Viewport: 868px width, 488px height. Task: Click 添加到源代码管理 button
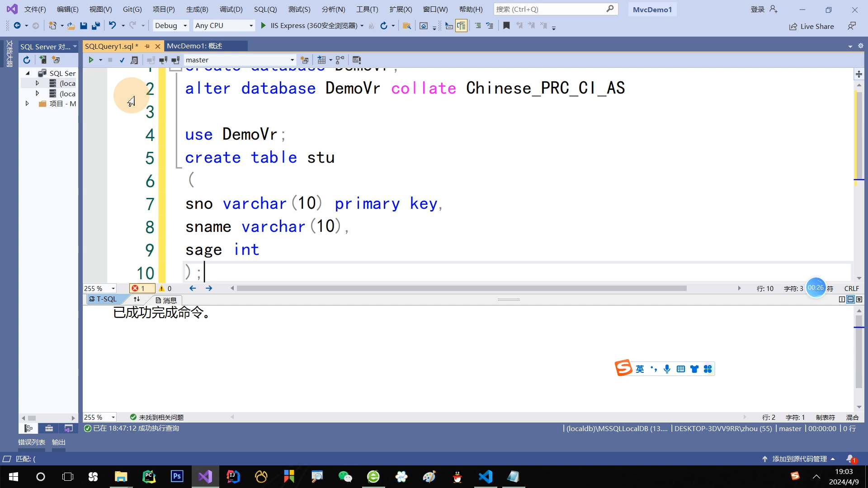(x=799, y=459)
